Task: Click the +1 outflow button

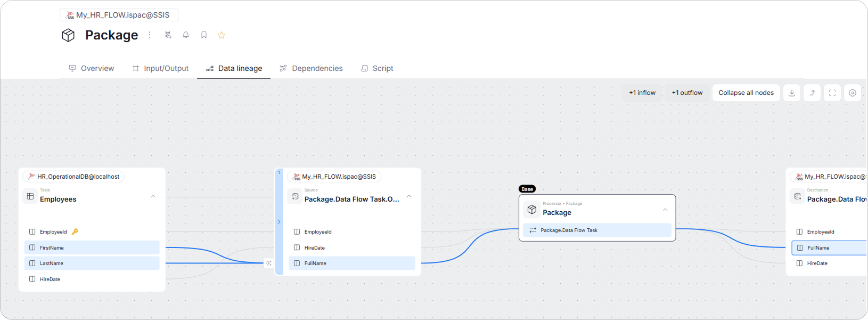Action: pyautogui.click(x=687, y=93)
